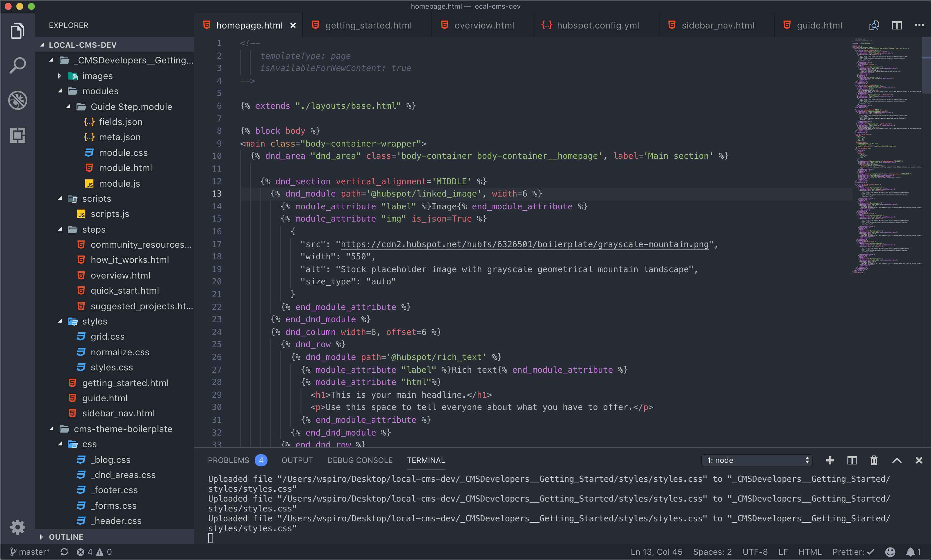
Task: Select the terminal instance dropdown '1: node'
Action: click(x=757, y=460)
